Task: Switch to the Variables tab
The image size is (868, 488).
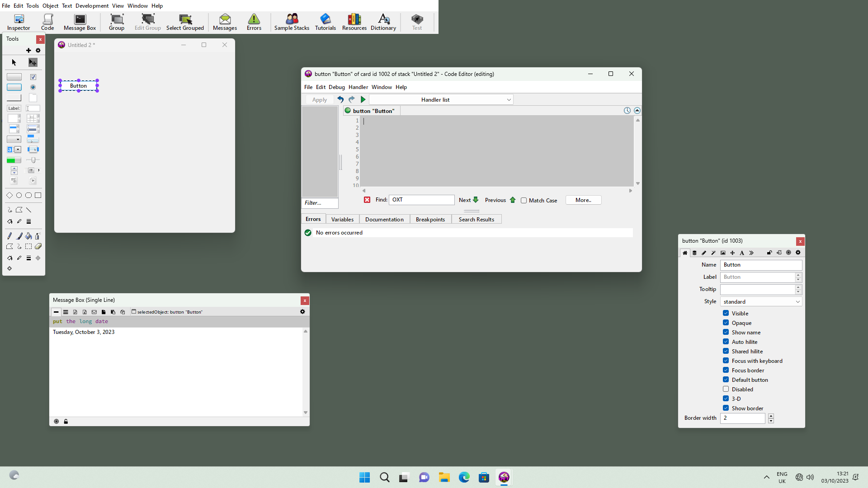Action: pos(342,219)
